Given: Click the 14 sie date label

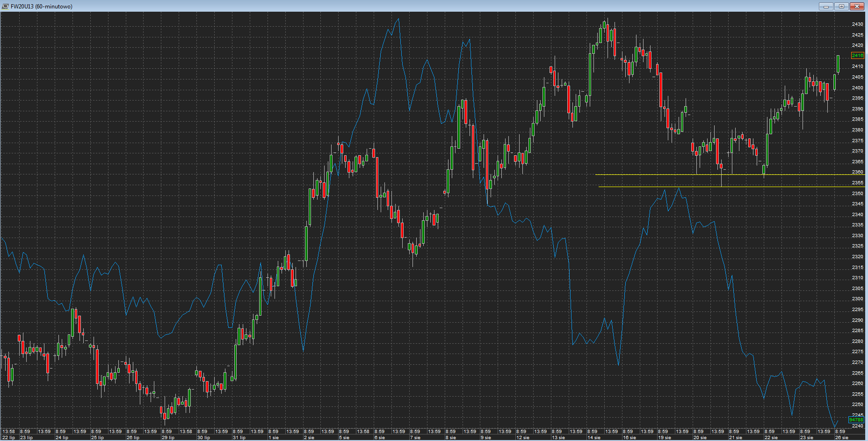Looking at the screenshot, I should [x=594, y=438].
